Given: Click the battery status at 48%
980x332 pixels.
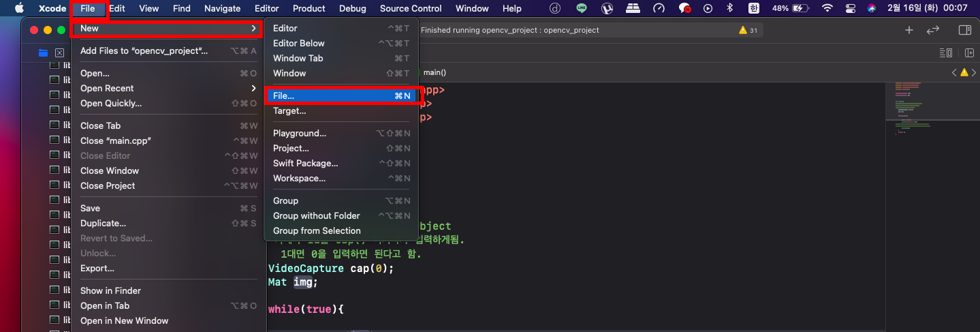Looking at the screenshot, I should 791,8.
